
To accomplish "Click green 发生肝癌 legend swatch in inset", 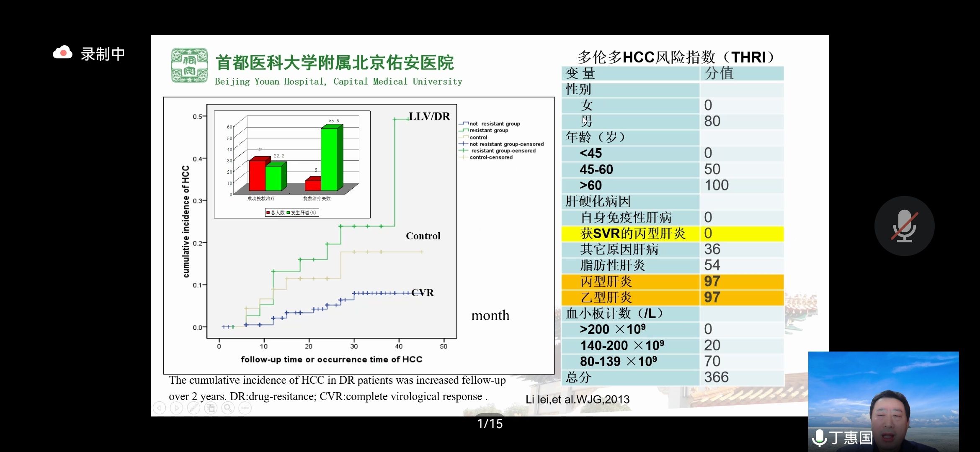I will (x=288, y=213).
